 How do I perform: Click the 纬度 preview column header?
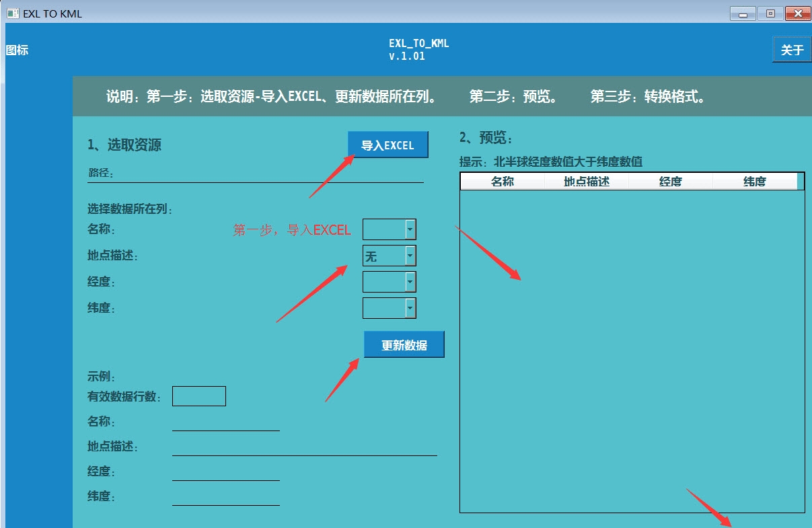[x=754, y=182]
